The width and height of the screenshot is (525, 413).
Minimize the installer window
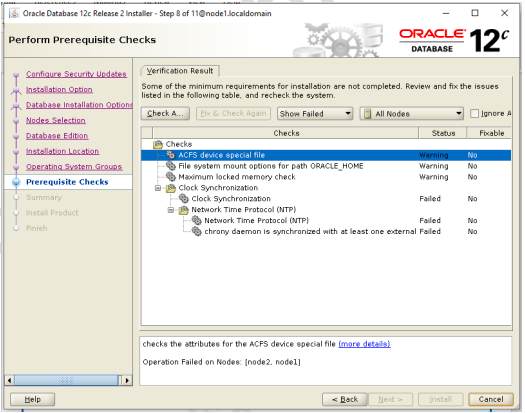[446, 13]
